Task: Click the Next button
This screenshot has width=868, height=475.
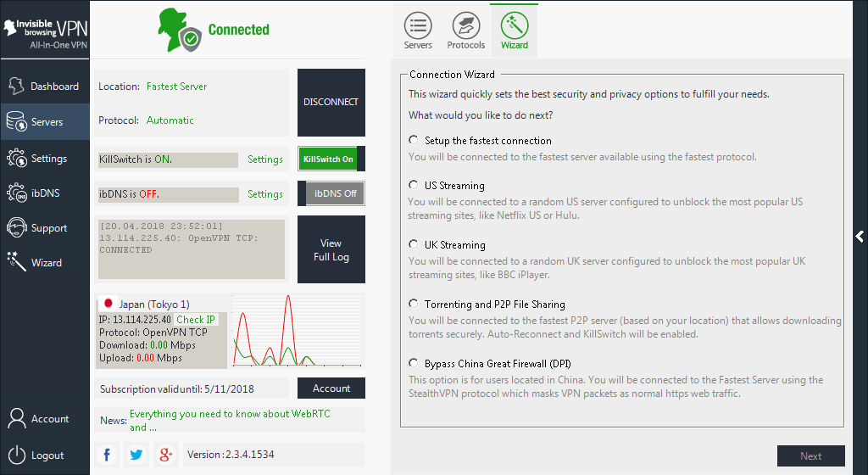Action: point(811,456)
